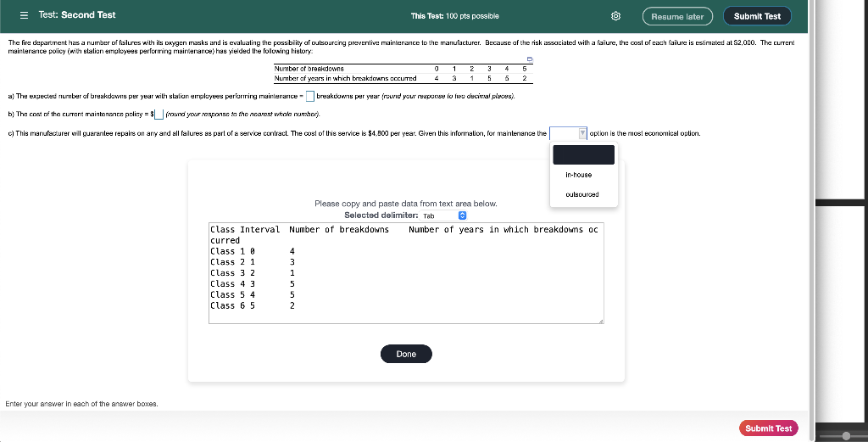Click the Done button in the dialog
This screenshot has height=442, width=868.
coord(406,354)
